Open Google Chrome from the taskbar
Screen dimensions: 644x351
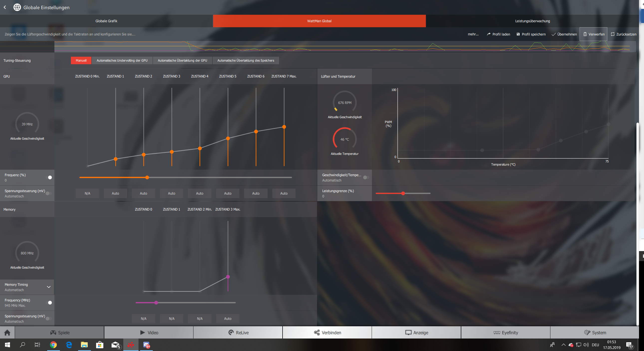[53, 345]
